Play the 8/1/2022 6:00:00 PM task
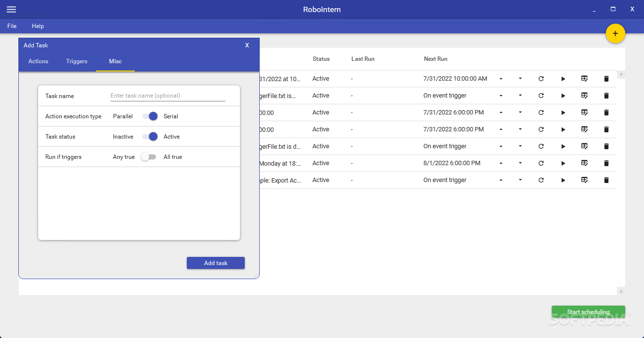Image resolution: width=644 pixels, height=338 pixels. (x=563, y=163)
